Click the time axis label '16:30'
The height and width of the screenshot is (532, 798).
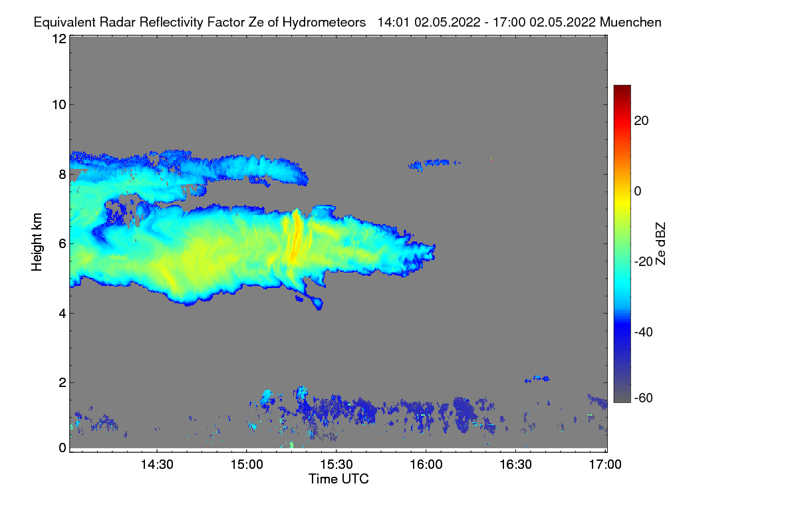516,464
